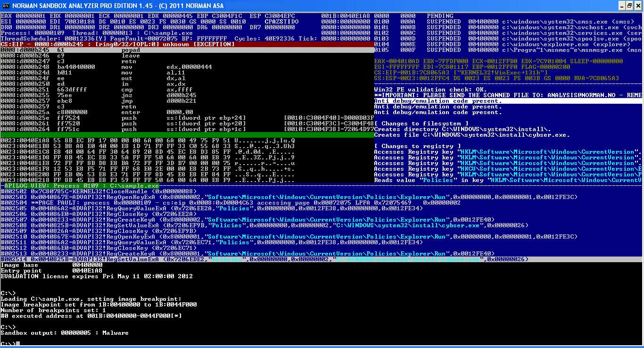
Task: Select API log entry #002508 RegSetValueExA
Action: point(264,225)
